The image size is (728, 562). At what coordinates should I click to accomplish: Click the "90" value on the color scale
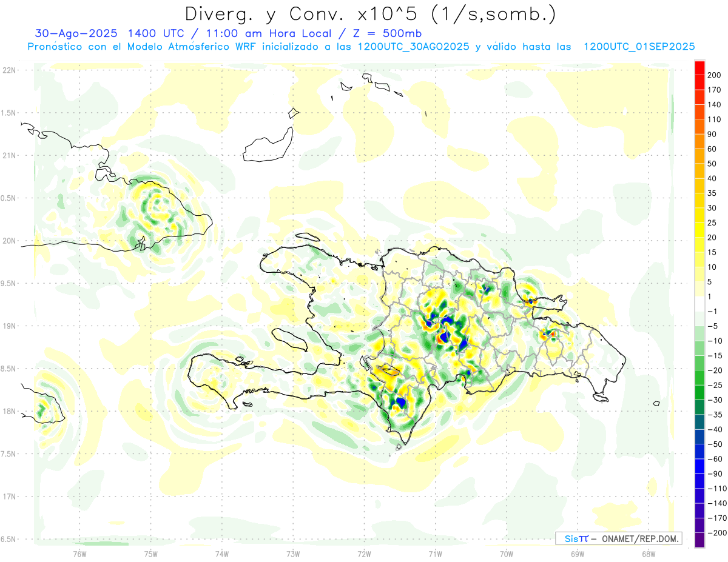pos(712,134)
